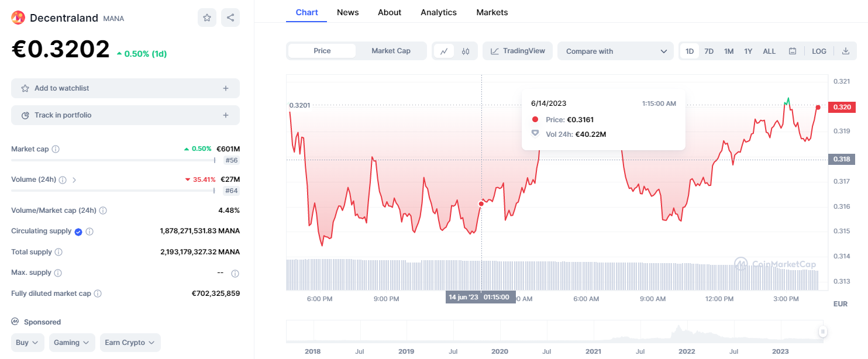The image size is (868, 359).
Task: Set chart range to 1Y
Action: (x=748, y=51)
